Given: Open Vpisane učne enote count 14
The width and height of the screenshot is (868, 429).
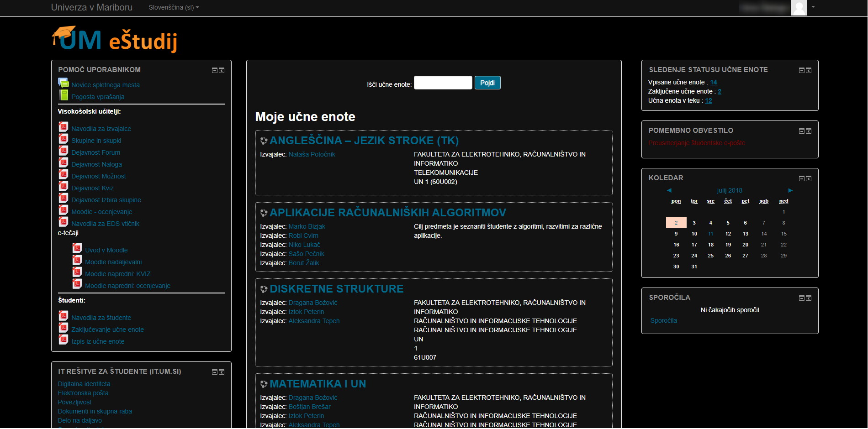Looking at the screenshot, I should [x=714, y=82].
